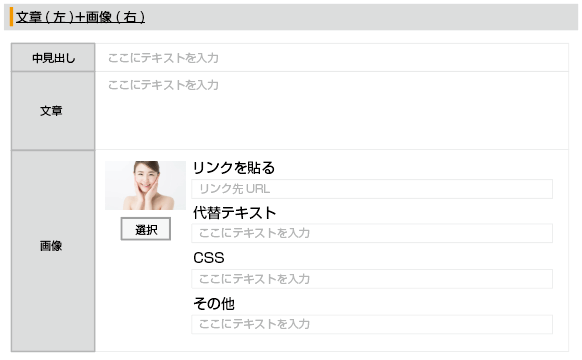Click the 選択 image button

pyautogui.click(x=146, y=229)
